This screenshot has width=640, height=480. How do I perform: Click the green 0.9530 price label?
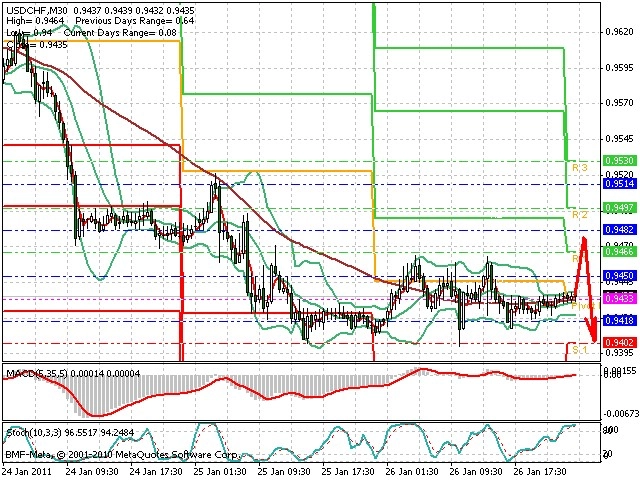click(x=620, y=160)
